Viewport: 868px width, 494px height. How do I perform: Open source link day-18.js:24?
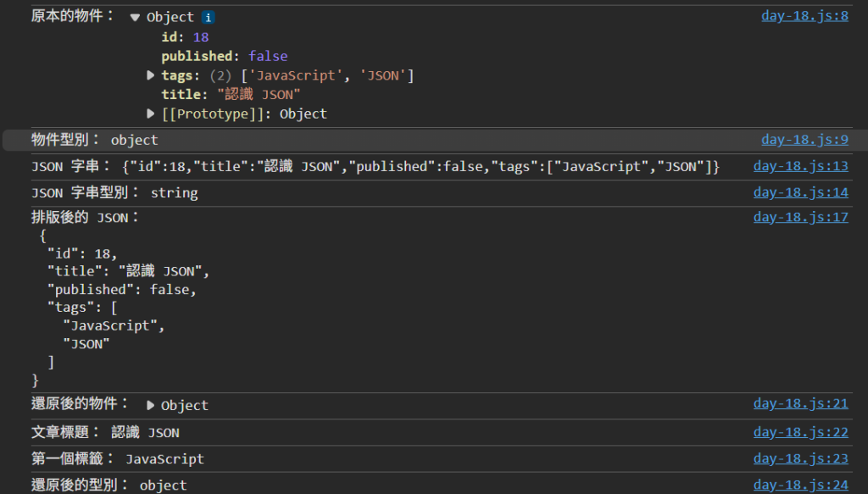(800, 486)
